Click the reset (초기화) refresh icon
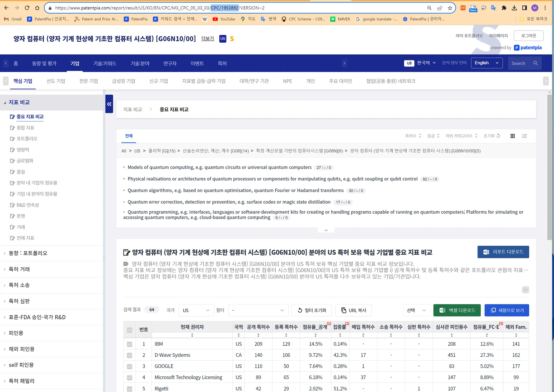The height and width of the screenshot is (392, 554). pos(498,136)
